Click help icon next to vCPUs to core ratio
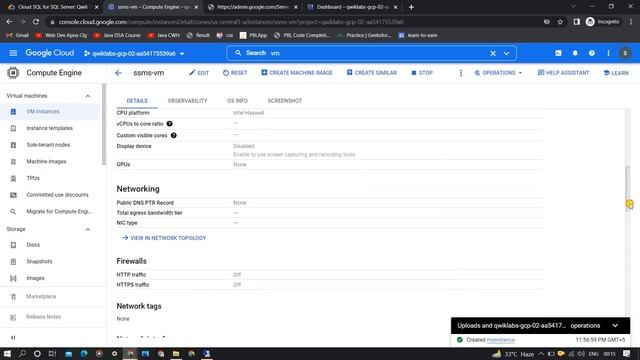This screenshot has width=640, height=360. pyautogui.click(x=169, y=124)
